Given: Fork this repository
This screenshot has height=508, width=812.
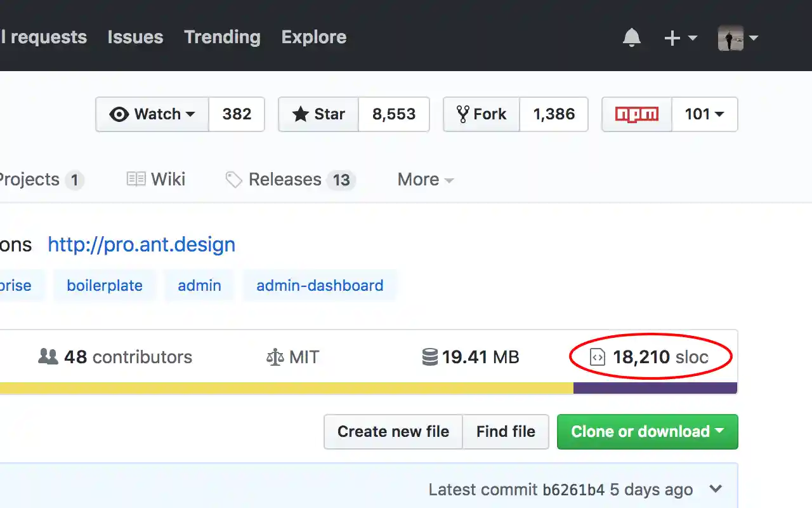Looking at the screenshot, I should 481,114.
